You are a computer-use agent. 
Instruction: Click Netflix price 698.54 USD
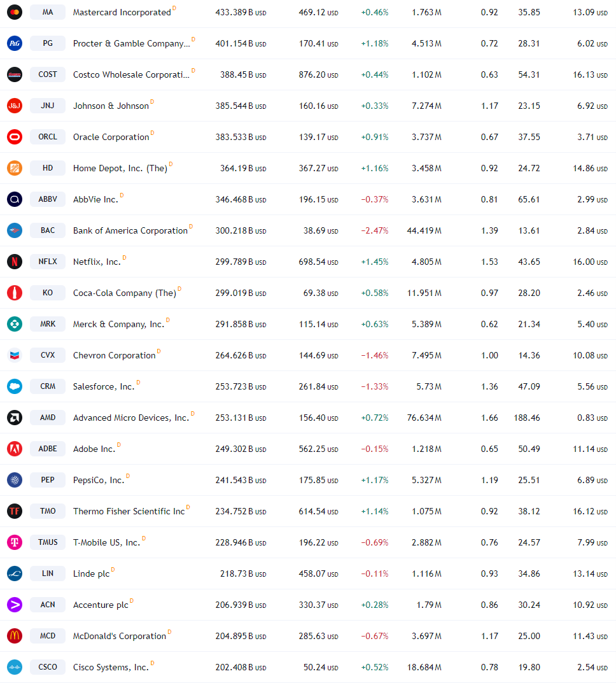tap(318, 262)
